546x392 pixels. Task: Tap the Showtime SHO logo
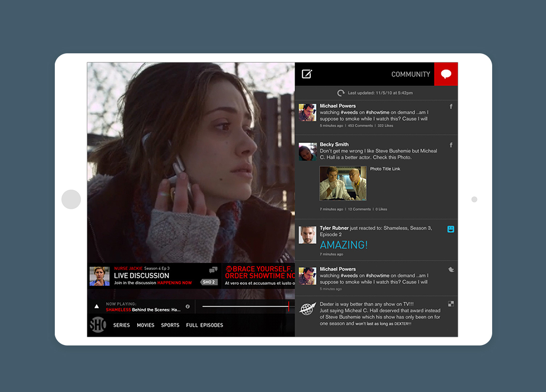97,325
